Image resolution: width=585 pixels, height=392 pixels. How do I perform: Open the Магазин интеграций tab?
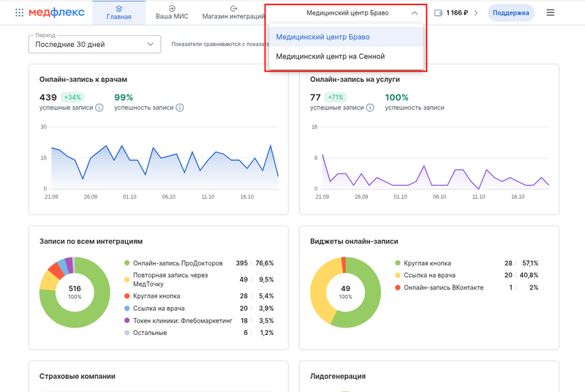[x=233, y=12]
